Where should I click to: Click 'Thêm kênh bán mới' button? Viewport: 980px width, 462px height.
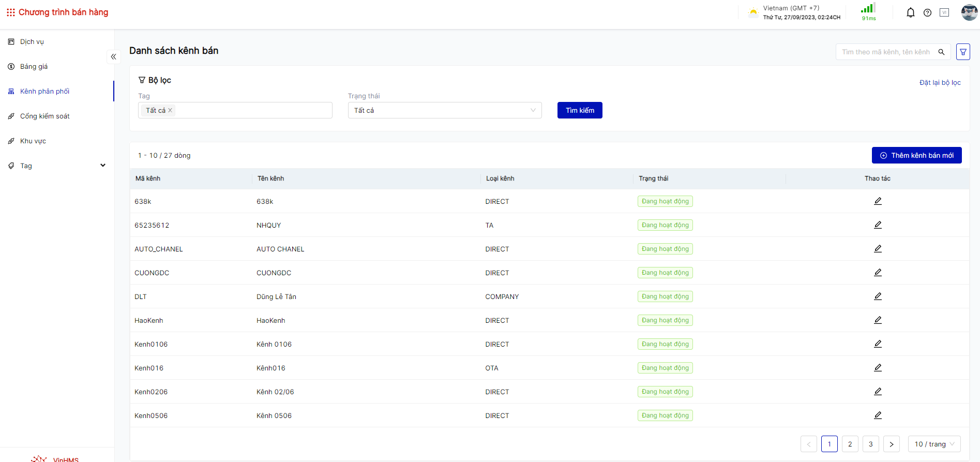click(x=916, y=155)
